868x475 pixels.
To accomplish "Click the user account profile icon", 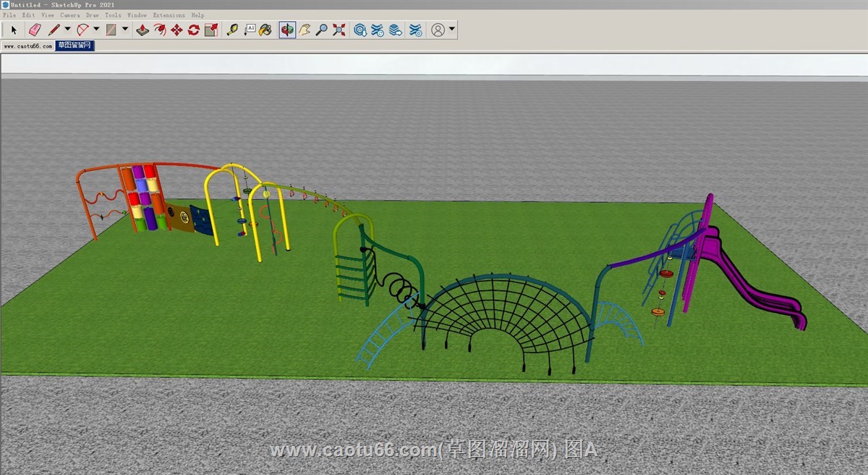I will coord(438,30).
